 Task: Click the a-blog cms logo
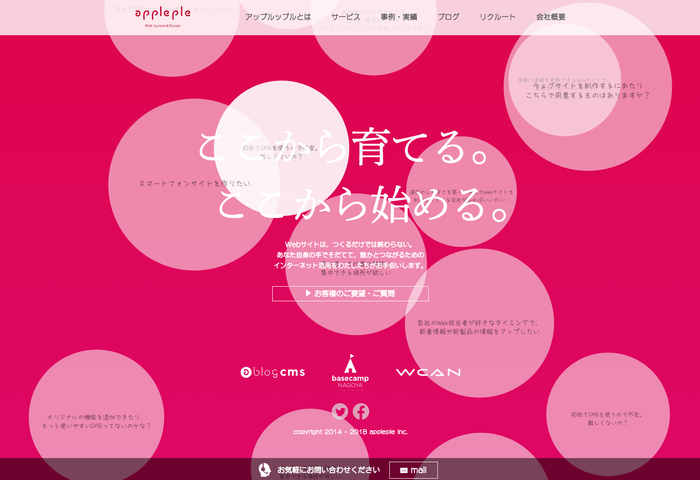[272, 372]
